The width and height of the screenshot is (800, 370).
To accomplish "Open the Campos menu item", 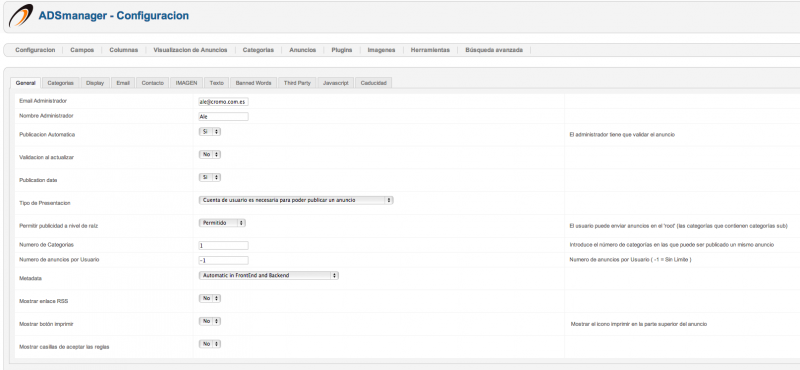I will point(82,50).
